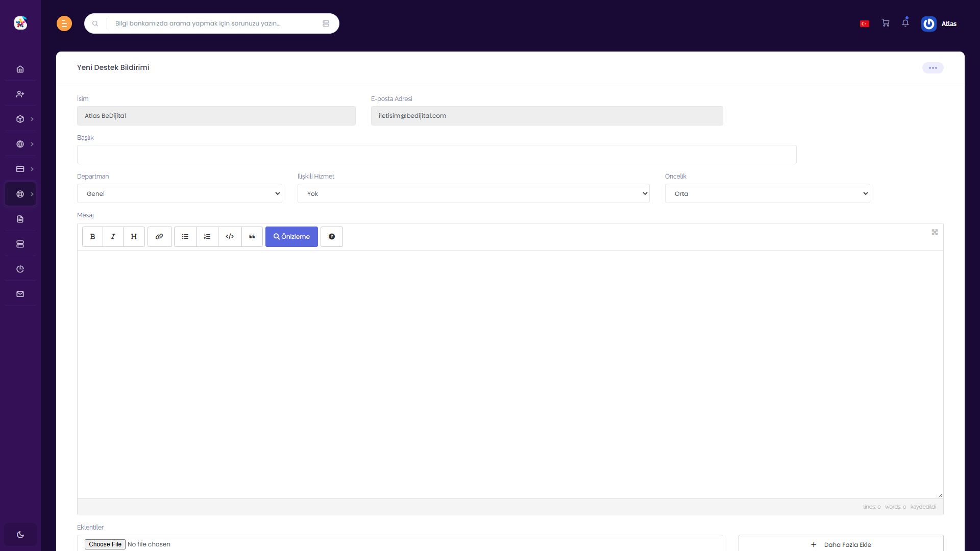This screenshot has height=551, width=980.
Task: Open the lifebuoy support sidebar icon
Action: coord(20,194)
